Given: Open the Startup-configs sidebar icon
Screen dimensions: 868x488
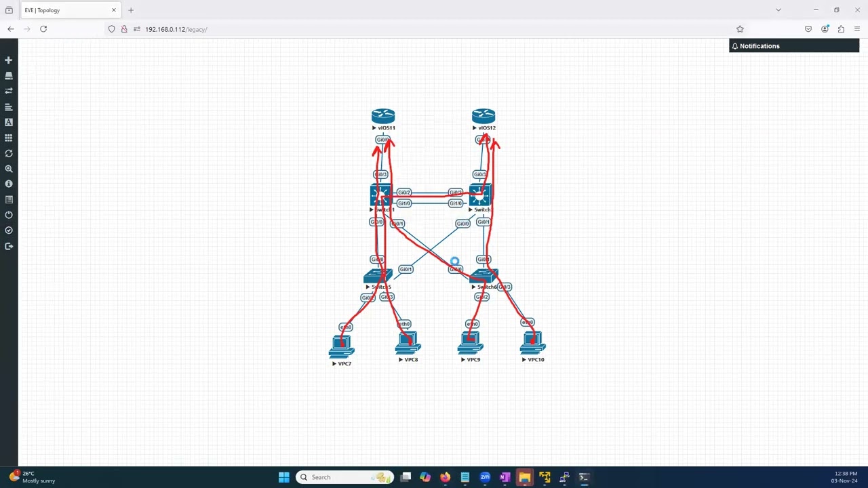Looking at the screenshot, I should tap(9, 107).
